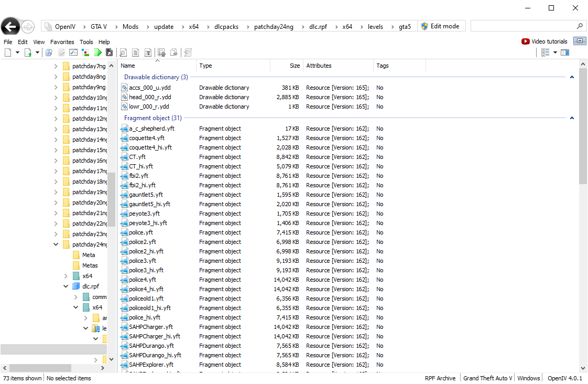588x384 pixels.
Task: Click the dark file shortcut toolbar icon
Action: coord(109,52)
